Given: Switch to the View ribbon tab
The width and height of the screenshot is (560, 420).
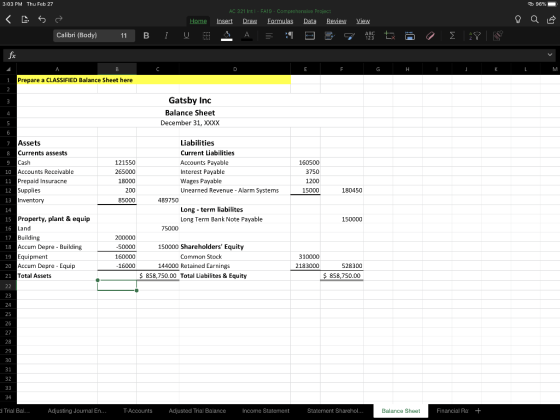Looking at the screenshot, I should pyautogui.click(x=363, y=21).
